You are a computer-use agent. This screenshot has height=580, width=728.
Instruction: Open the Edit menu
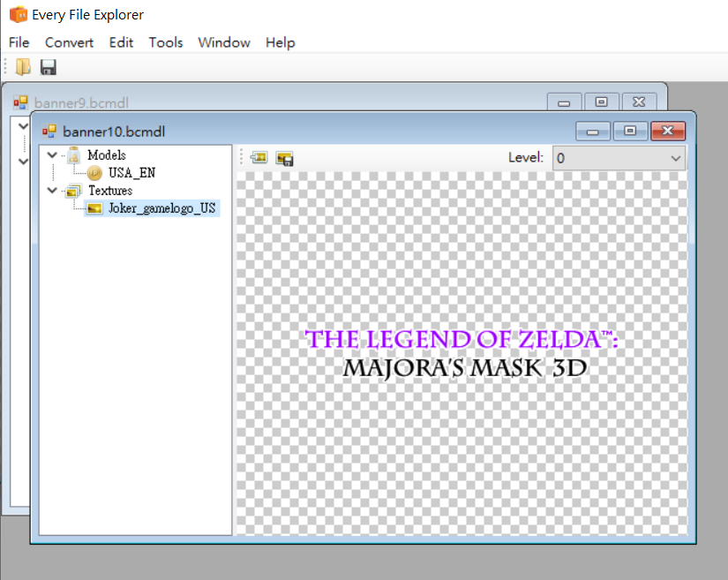click(121, 42)
